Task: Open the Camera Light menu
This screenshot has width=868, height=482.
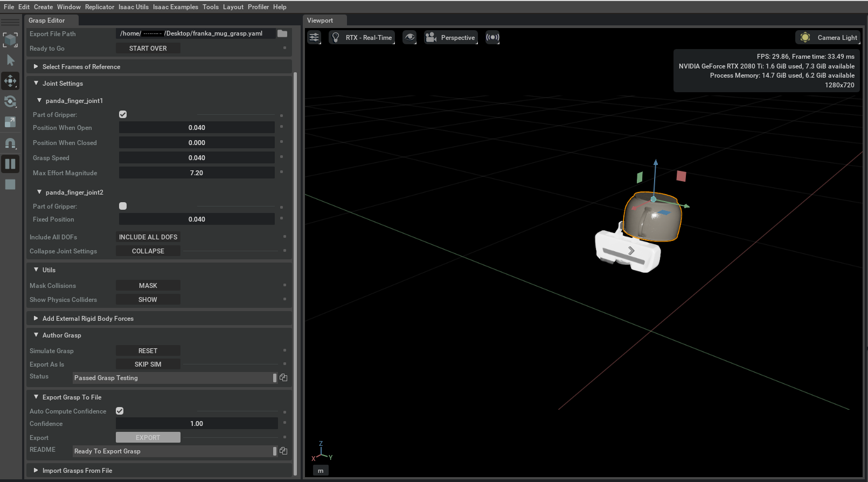Action: pos(828,38)
